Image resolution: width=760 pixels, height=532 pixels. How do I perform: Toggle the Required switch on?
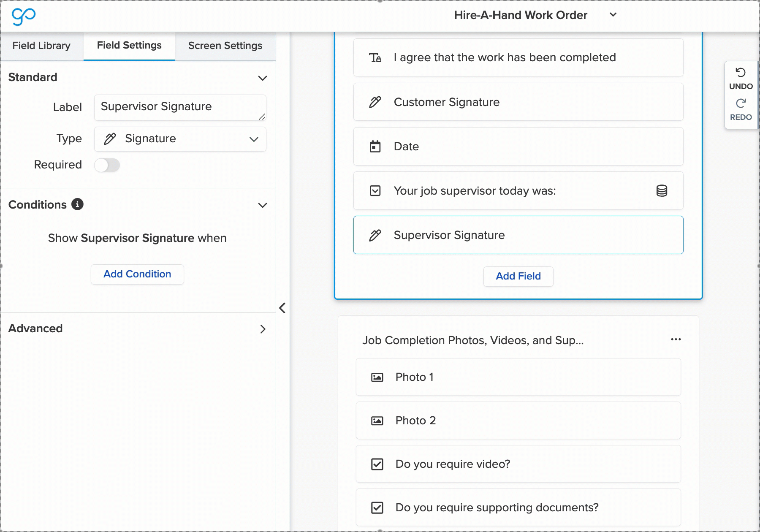click(107, 165)
